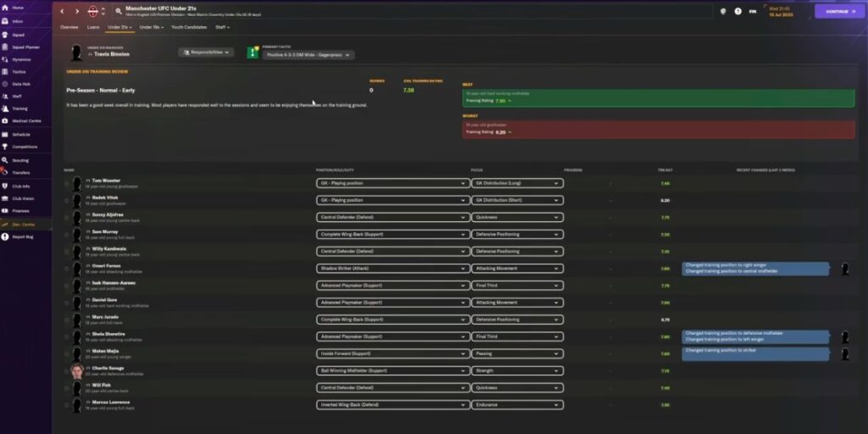868x434 pixels.
Task: Open the help question mark icon
Action: (738, 11)
